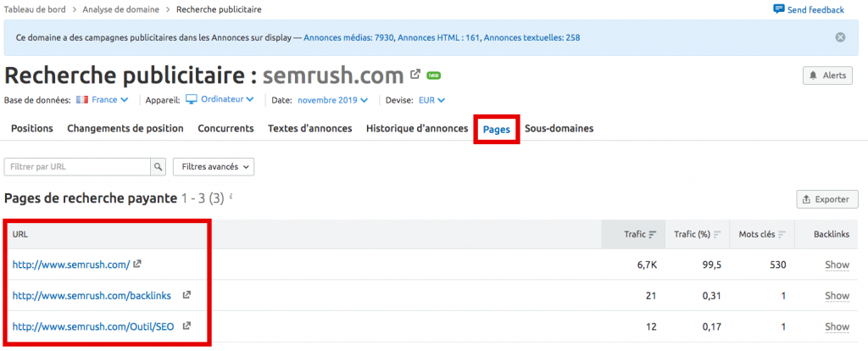Click the Alerts button
Screen dimensions: 868x351
pyautogui.click(x=827, y=75)
